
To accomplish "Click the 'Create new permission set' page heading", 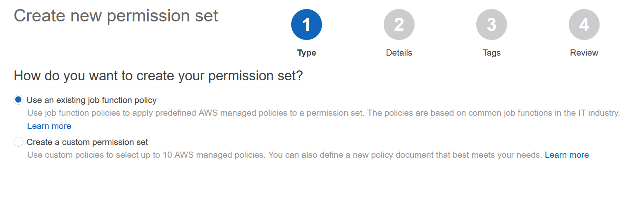I will tap(116, 16).
